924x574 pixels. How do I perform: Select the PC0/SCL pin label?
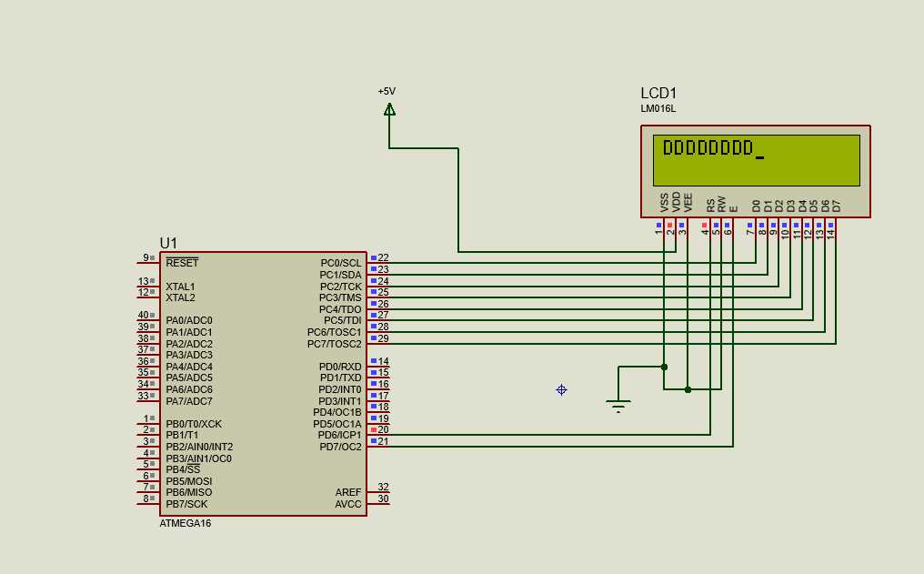[341, 263]
